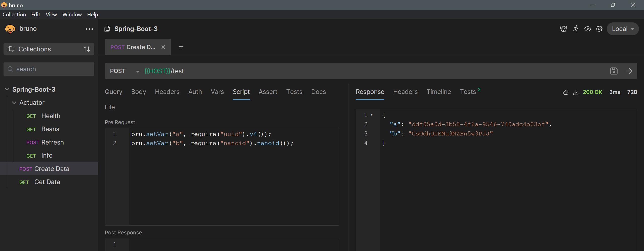Switch to the Vars tab
Viewport: 644px width, 251px height.
(x=217, y=92)
